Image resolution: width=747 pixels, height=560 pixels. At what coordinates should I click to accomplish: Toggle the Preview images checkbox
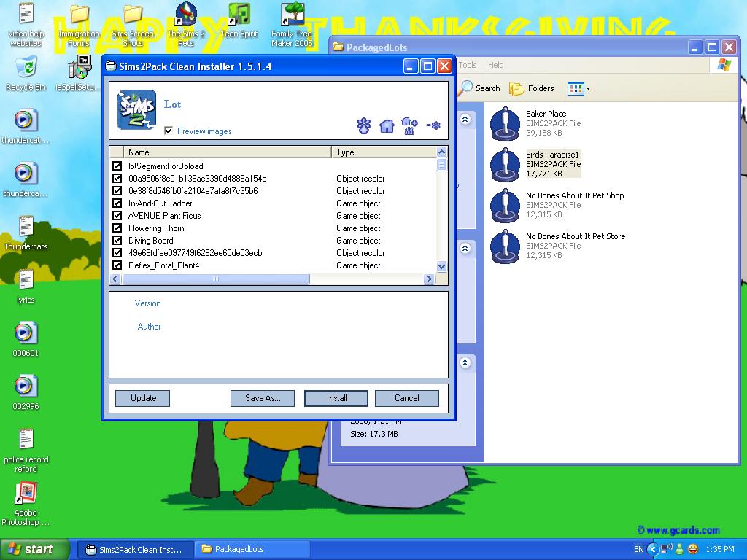point(169,131)
